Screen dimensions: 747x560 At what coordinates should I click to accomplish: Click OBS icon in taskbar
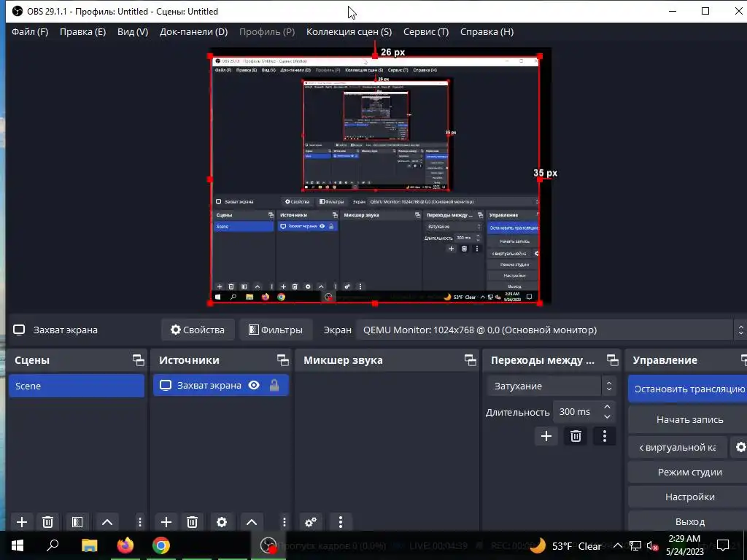click(x=268, y=545)
